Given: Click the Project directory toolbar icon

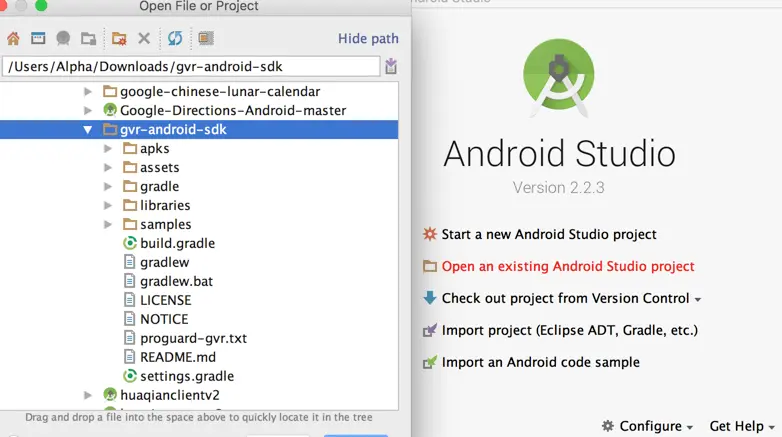Looking at the screenshot, I should pos(63,38).
